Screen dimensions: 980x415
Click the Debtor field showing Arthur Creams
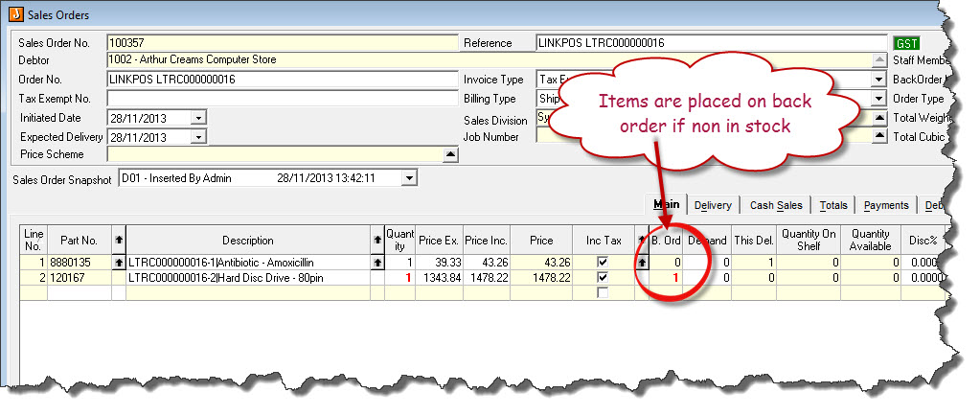pyautogui.click(x=490, y=60)
